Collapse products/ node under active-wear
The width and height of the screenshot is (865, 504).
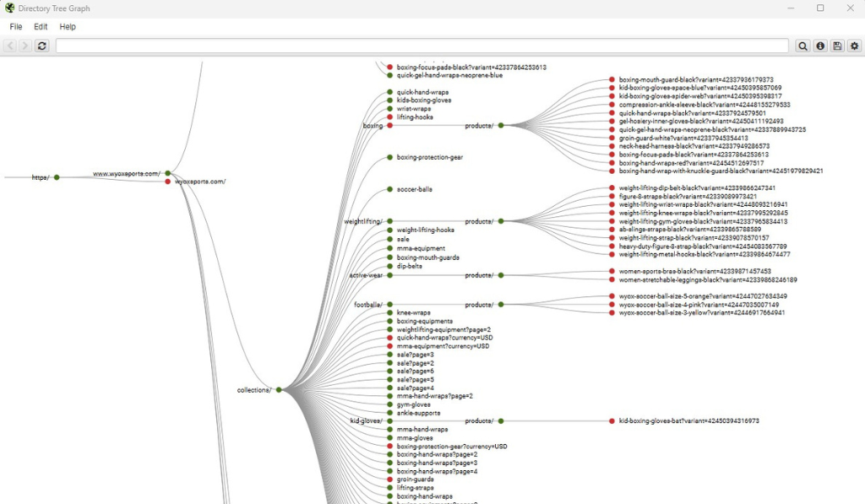point(501,275)
